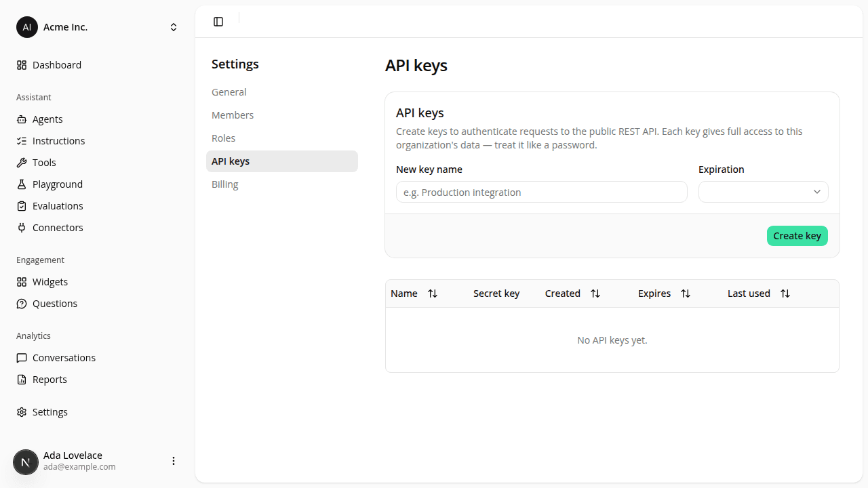Click the 'No API keys yet.' text
Viewport: 868px width, 488px height.
[x=612, y=340]
